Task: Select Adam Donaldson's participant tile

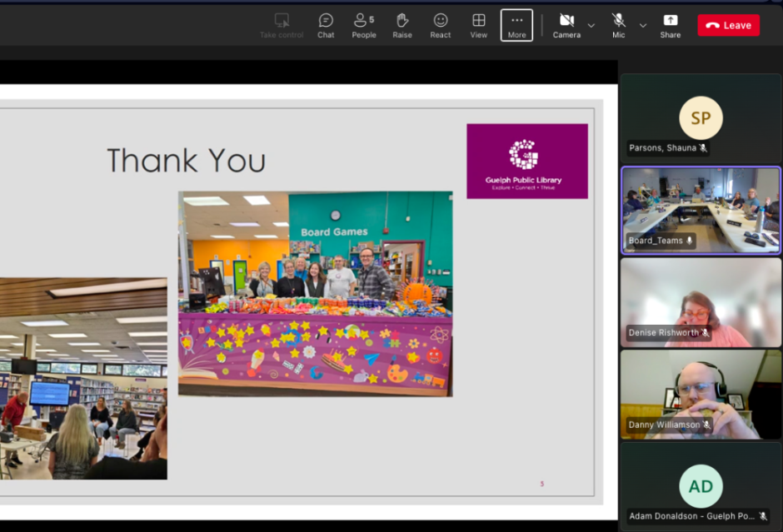Action: 701,485
